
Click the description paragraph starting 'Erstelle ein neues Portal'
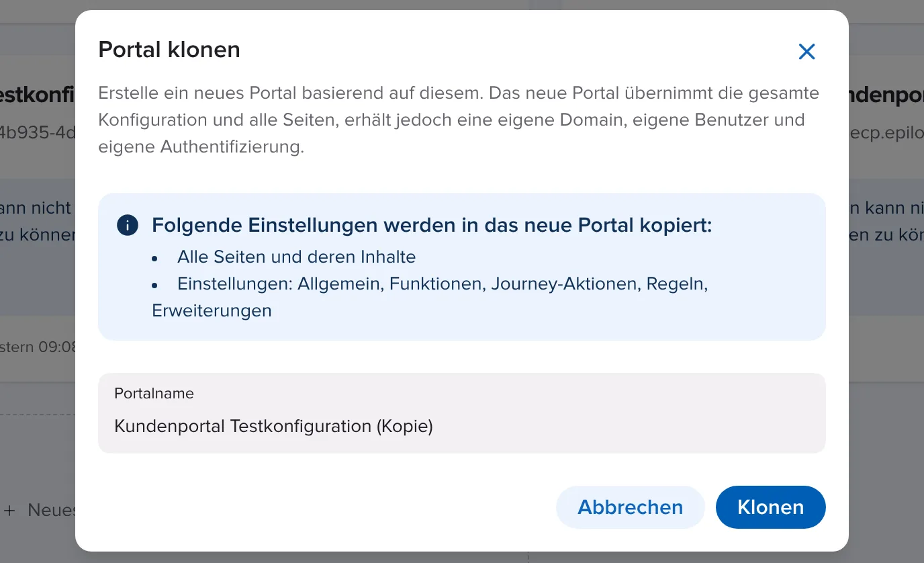point(459,120)
